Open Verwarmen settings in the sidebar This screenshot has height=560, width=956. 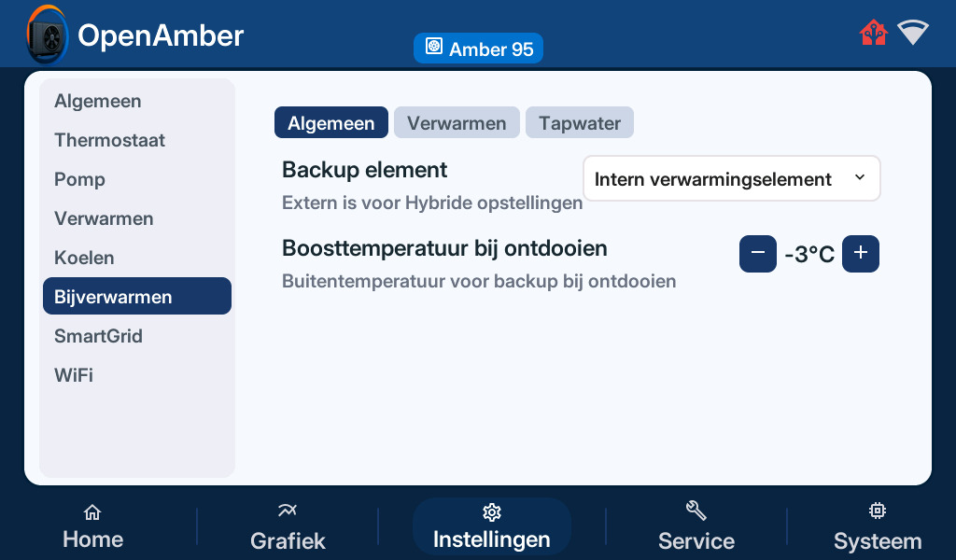tap(137, 217)
